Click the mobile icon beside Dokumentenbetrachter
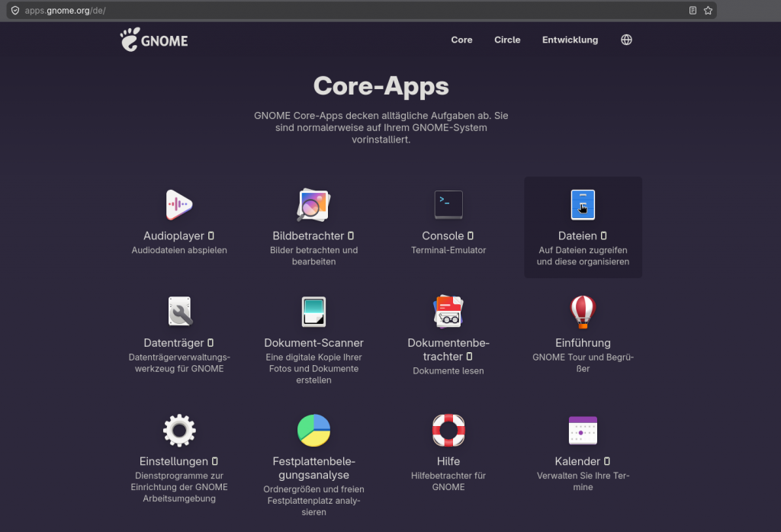 [469, 357]
